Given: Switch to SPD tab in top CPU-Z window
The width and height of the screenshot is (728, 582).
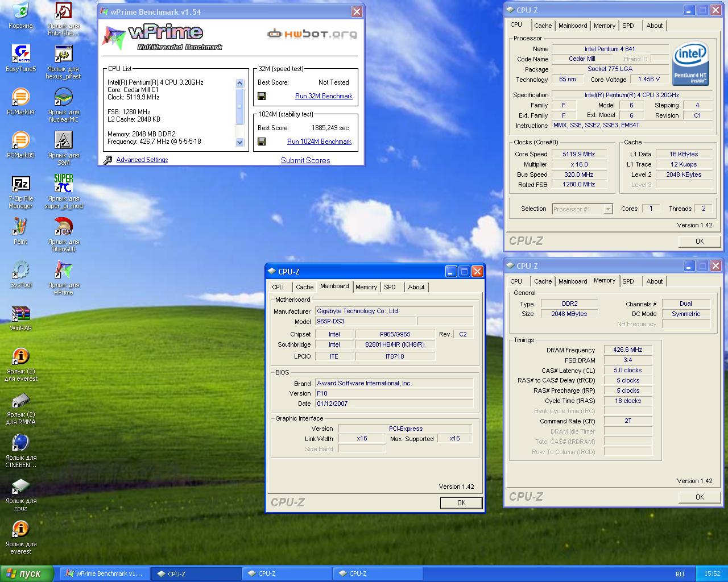Looking at the screenshot, I should pyautogui.click(x=628, y=26).
